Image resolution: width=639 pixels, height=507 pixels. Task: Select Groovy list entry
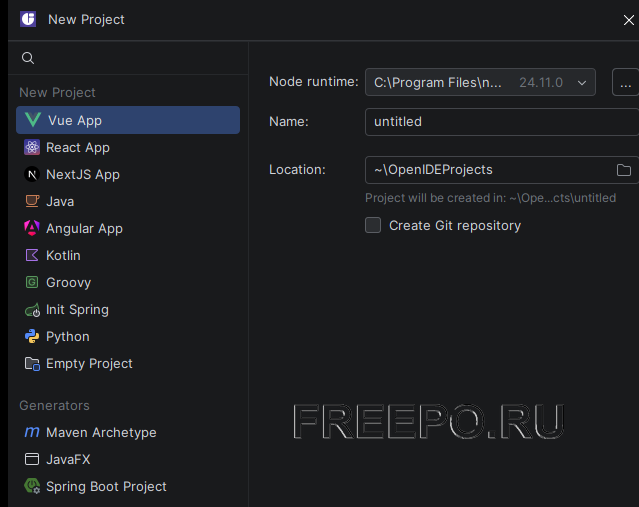coord(68,282)
